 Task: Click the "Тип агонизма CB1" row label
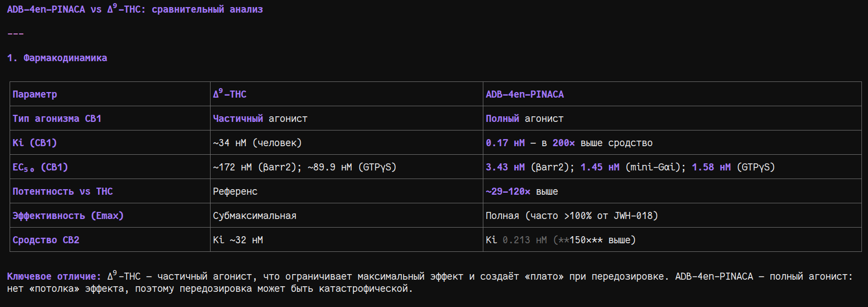57,119
